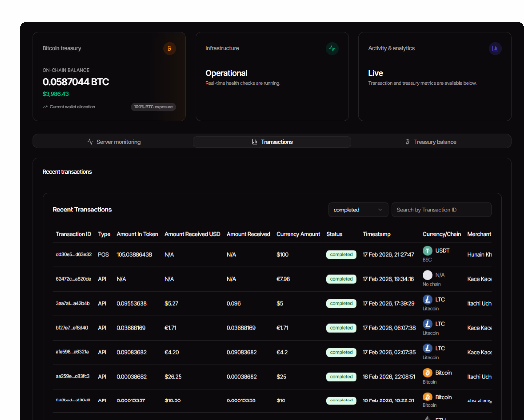Click the 0.0587044 BTC balance

tap(76, 82)
